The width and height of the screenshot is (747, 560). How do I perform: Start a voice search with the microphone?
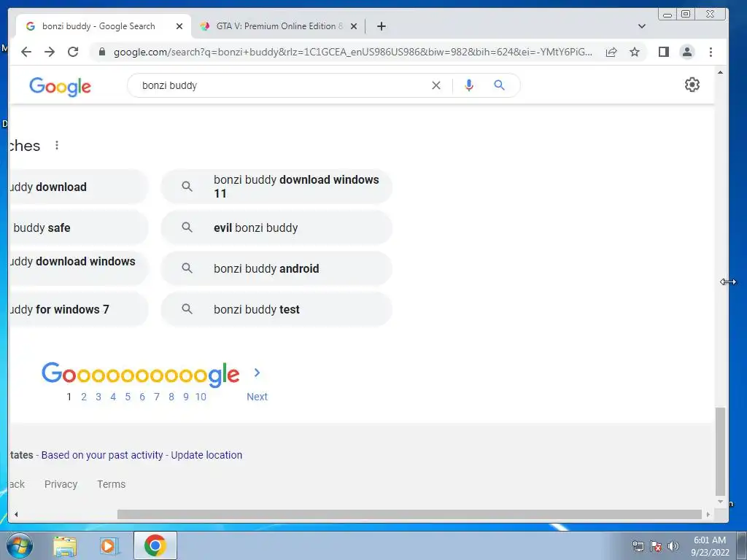[469, 85]
